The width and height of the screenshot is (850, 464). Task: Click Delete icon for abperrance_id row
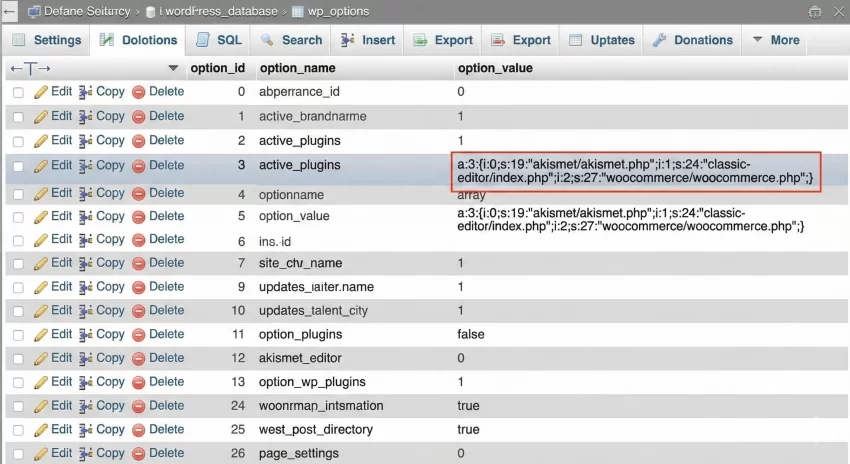pyautogui.click(x=139, y=92)
